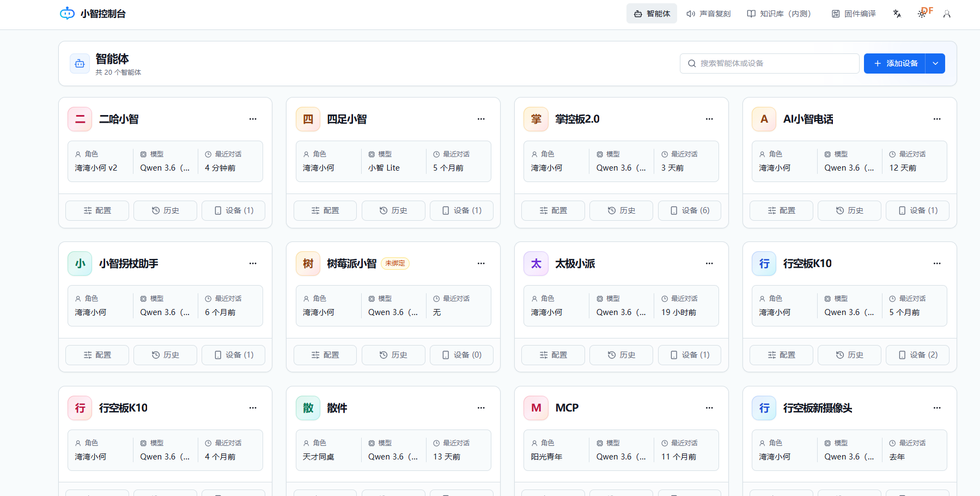This screenshot has height=496, width=980.
Task: Open 设备 (1) on the AI小智电话 card
Action: [917, 210]
